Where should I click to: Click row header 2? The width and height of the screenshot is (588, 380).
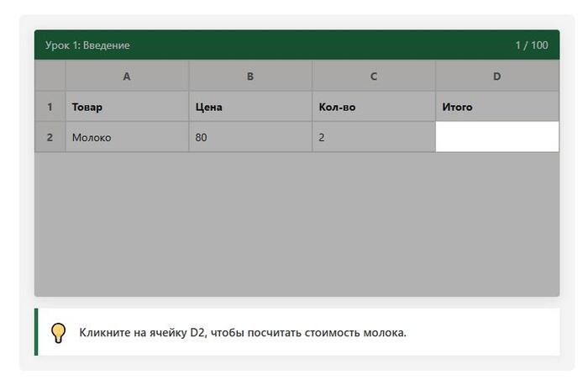pos(50,137)
